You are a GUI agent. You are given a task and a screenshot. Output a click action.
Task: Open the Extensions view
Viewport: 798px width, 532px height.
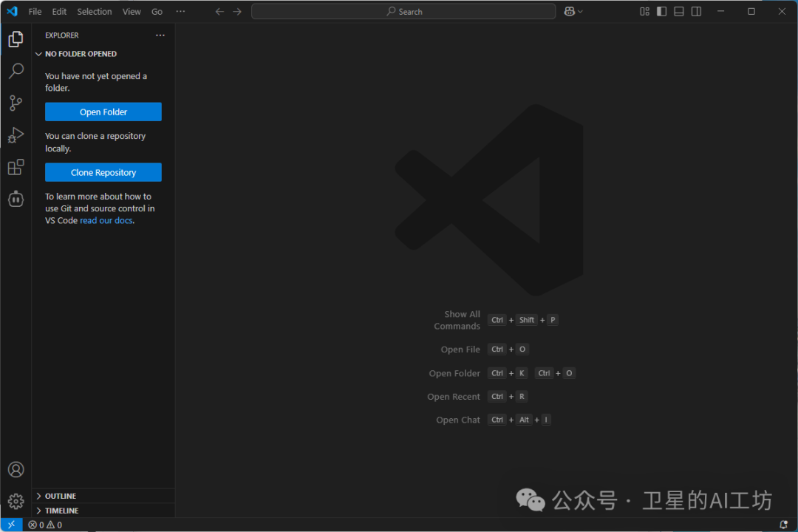click(x=16, y=167)
